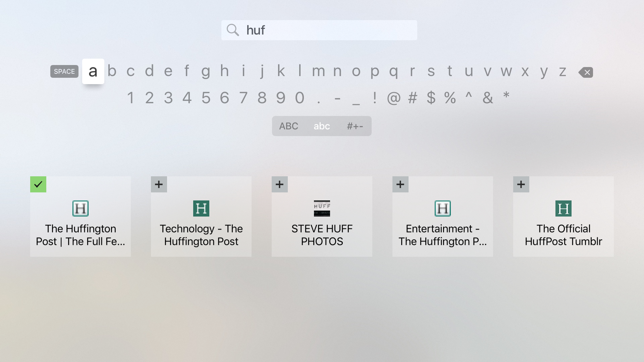Add Technology - The Huffington Post feed
Viewport: 644px width, 362px height.
tap(159, 184)
